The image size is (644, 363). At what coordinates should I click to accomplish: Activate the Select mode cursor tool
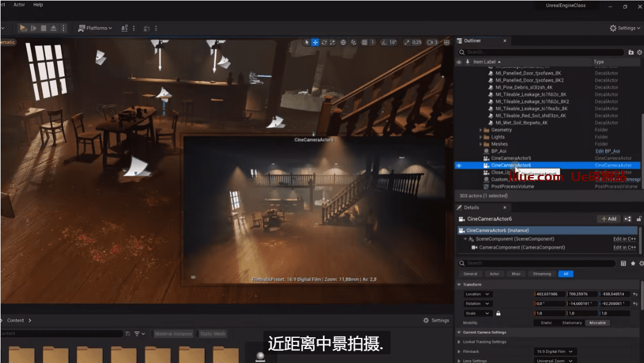point(307,43)
